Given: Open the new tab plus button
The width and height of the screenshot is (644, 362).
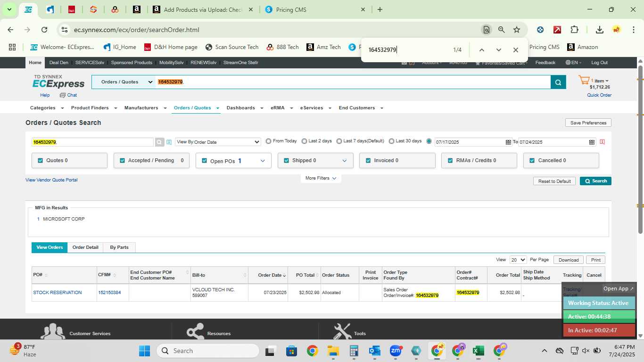Looking at the screenshot, I should coord(380,9).
